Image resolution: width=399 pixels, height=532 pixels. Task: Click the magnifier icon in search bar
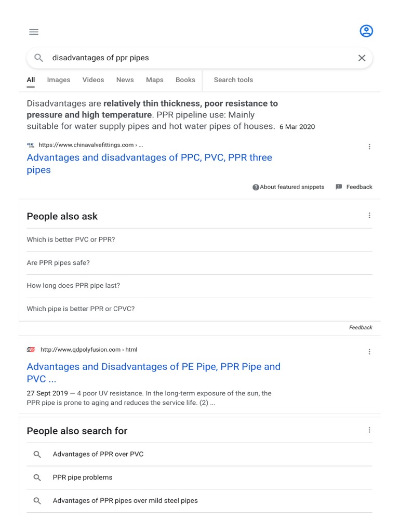[x=38, y=58]
